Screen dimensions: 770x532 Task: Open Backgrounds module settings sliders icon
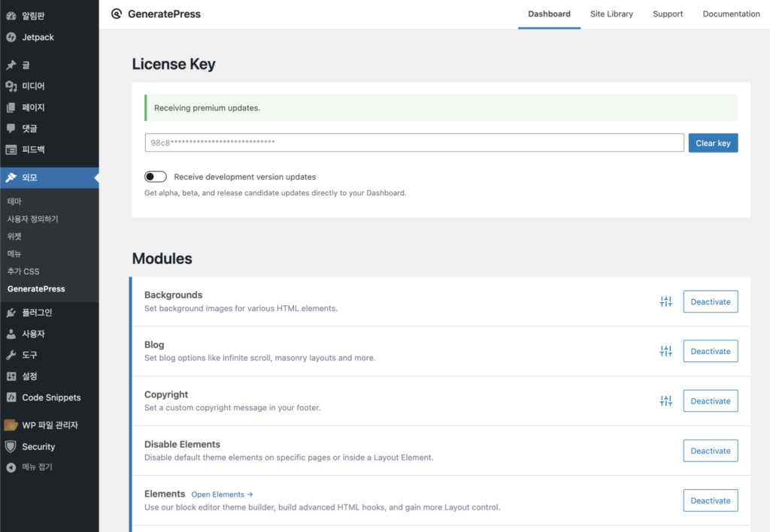pos(666,302)
